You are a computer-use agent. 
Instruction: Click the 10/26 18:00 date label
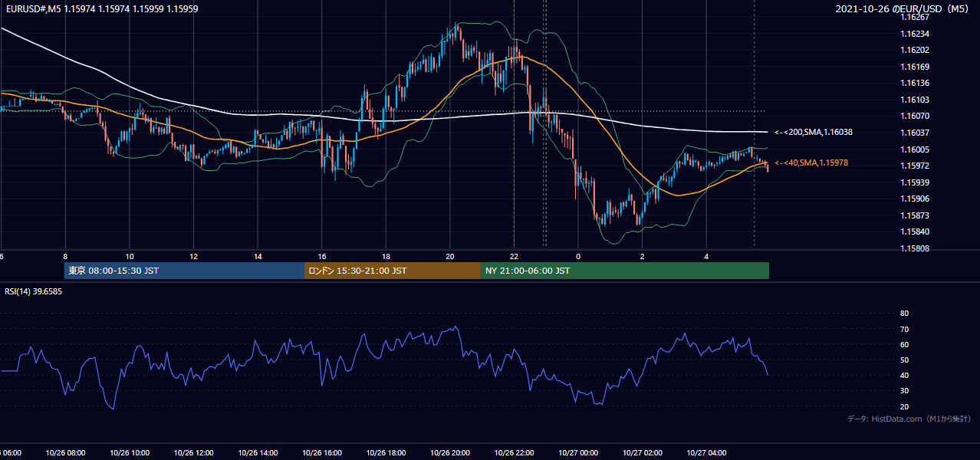[x=386, y=453]
